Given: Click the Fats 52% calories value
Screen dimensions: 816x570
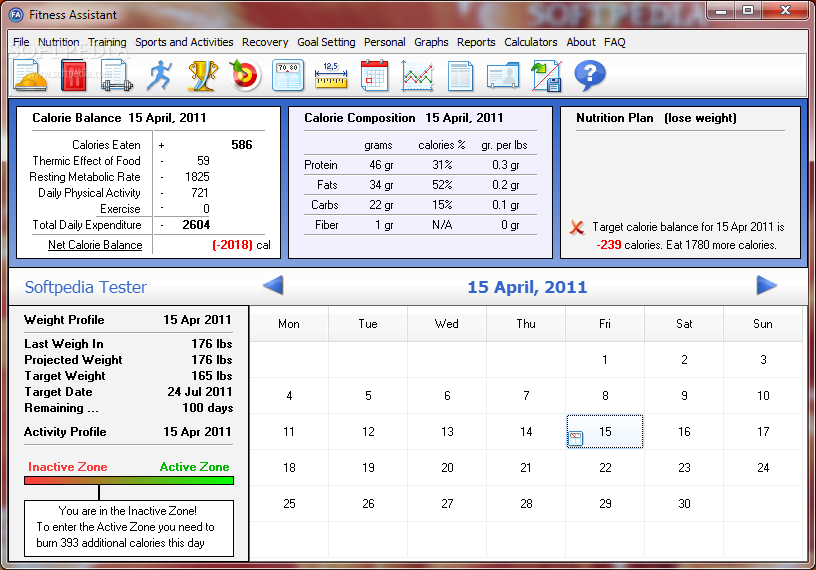Looking at the screenshot, I should tap(442, 185).
